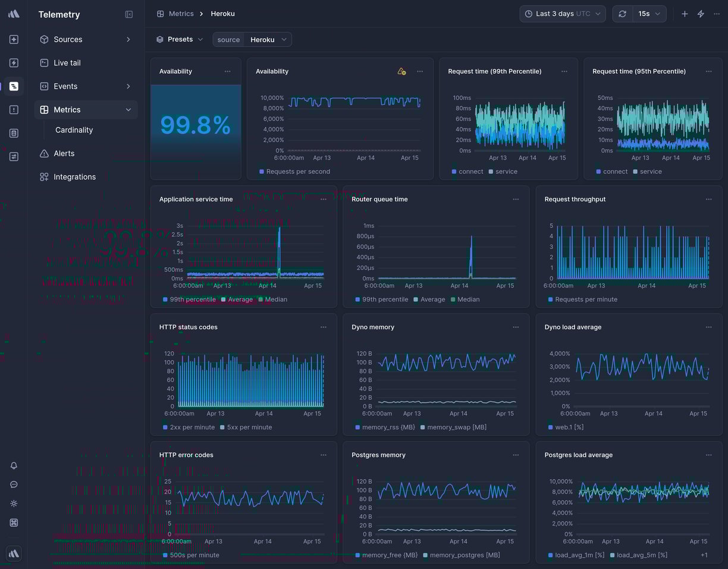
Task: Click the Integrations icon in navigation
Action: click(43, 177)
